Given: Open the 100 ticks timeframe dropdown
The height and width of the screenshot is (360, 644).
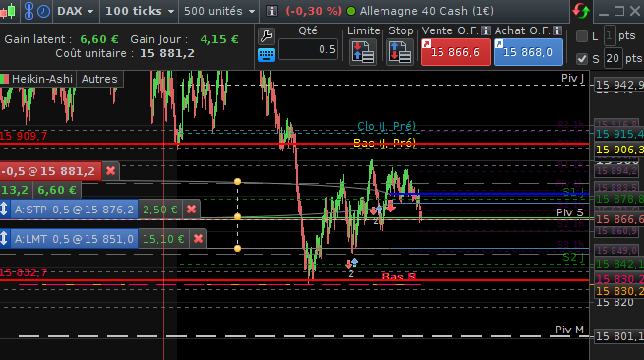Looking at the screenshot, I should (x=140, y=11).
